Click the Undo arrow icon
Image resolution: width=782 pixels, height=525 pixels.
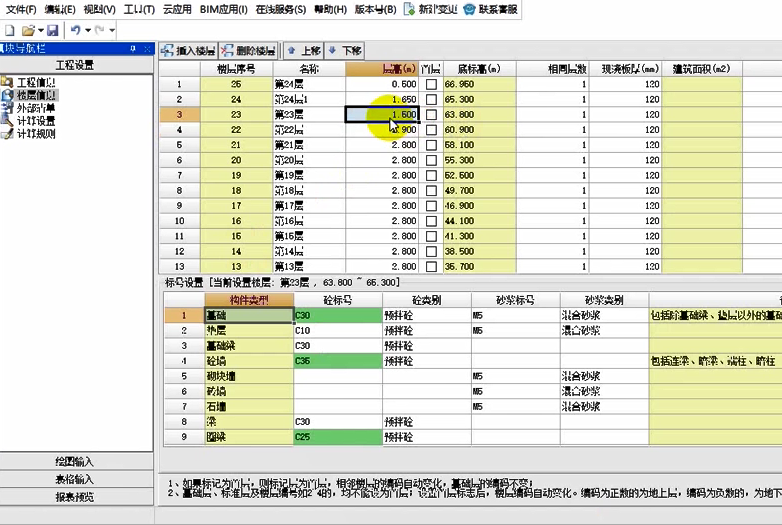click(x=75, y=31)
